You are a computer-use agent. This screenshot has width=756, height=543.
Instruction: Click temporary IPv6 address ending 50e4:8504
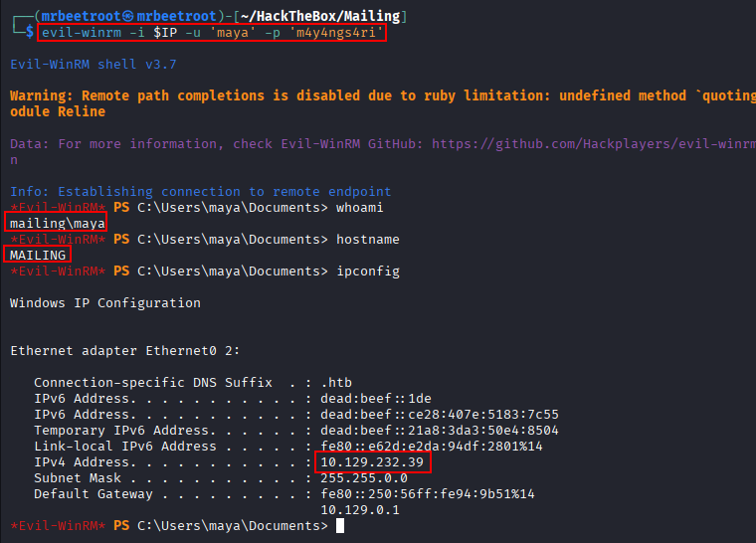coord(440,431)
